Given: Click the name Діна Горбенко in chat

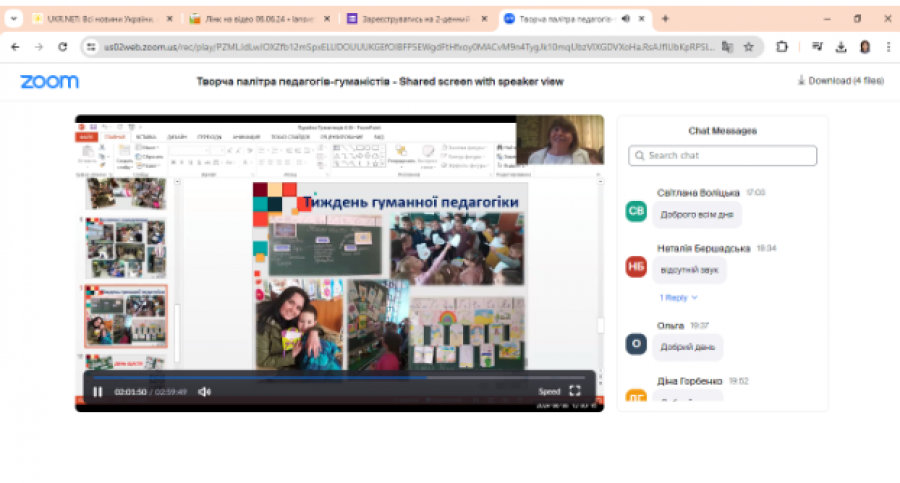Looking at the screenshot, I should coord(689,381).
